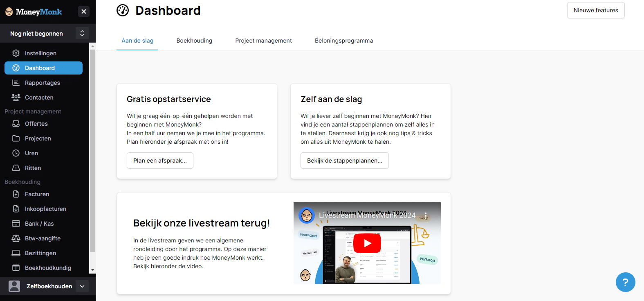Open Instellingen in the sidebar
Image resolution: width=644 pixels, height=301 pixels.
pyautogui.click(x=43, y=53)
